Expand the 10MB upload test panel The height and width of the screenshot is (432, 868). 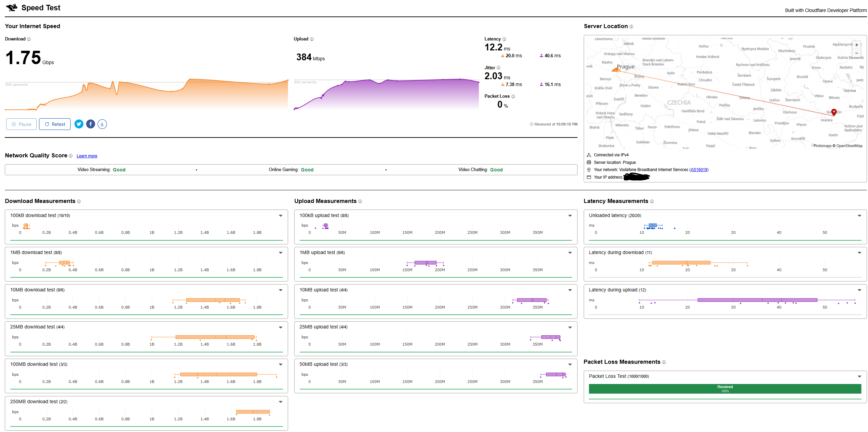(x=570, y=290)
